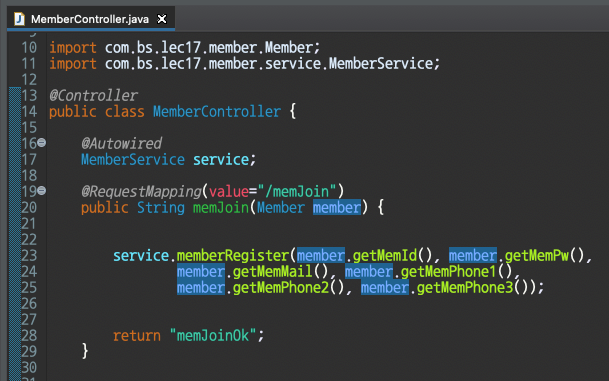
Task: Close the MemberController.java tab
Action: (x=162, y=19)
